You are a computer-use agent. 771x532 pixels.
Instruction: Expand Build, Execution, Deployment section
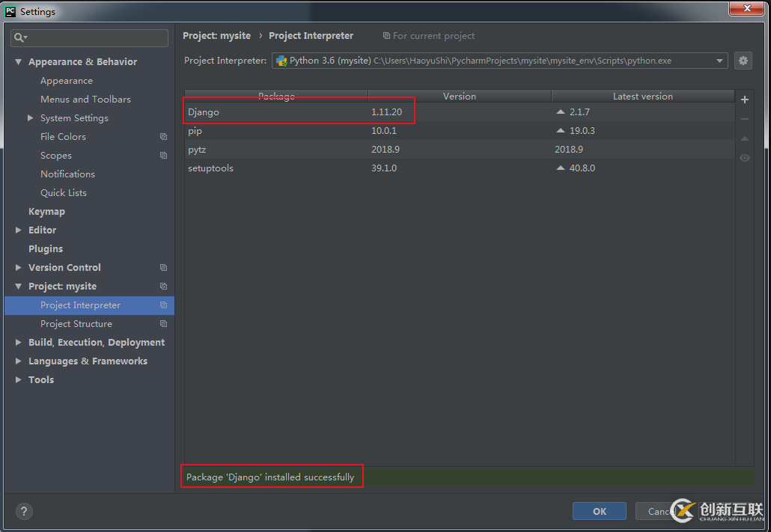[x=19, y=343]
